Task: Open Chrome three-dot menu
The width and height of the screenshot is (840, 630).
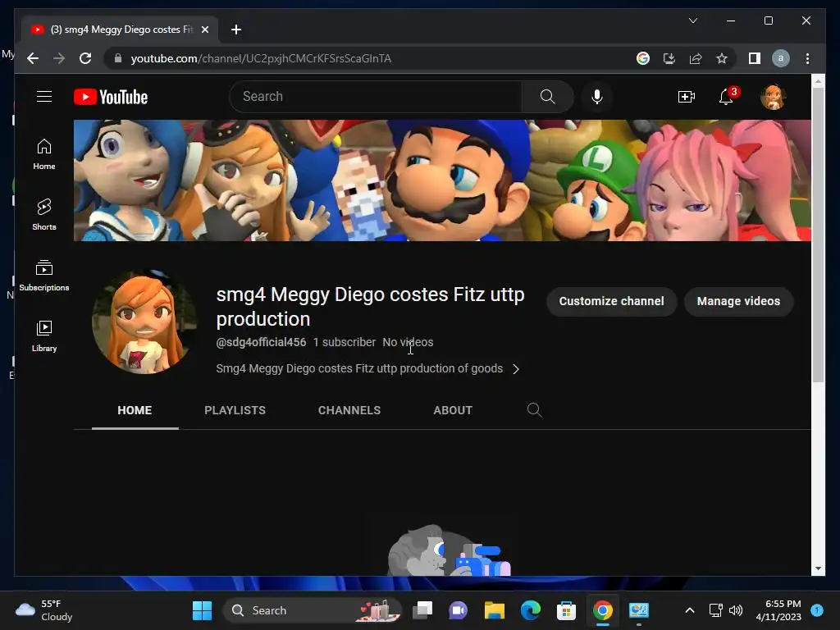Action: coord(807,58)
